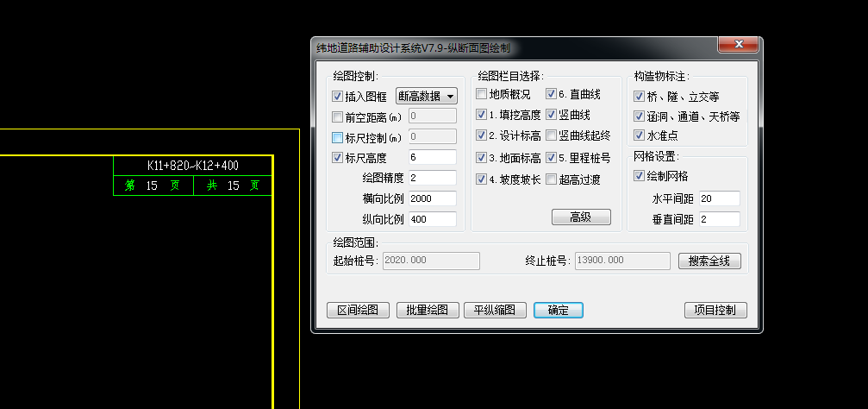Toggle the 涵洞、通道、天桥等 checkbox
Image resolution: width=868 pixels, height=409 pixels.
tap(639, 116)
